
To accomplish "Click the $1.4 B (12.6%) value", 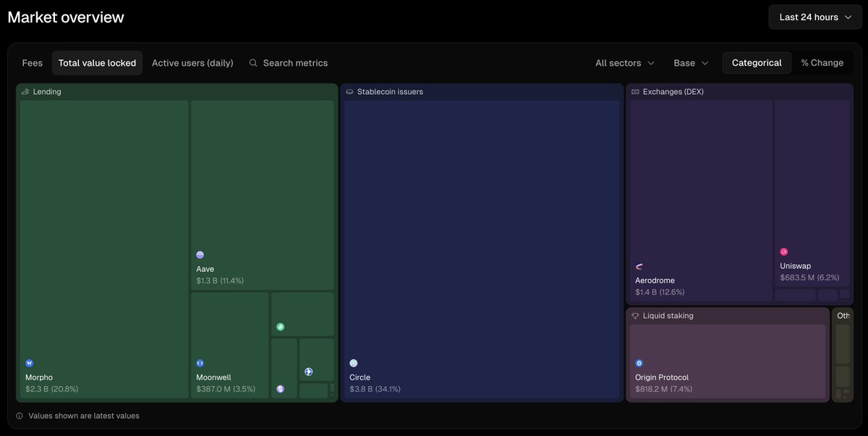I will [660, 292].
